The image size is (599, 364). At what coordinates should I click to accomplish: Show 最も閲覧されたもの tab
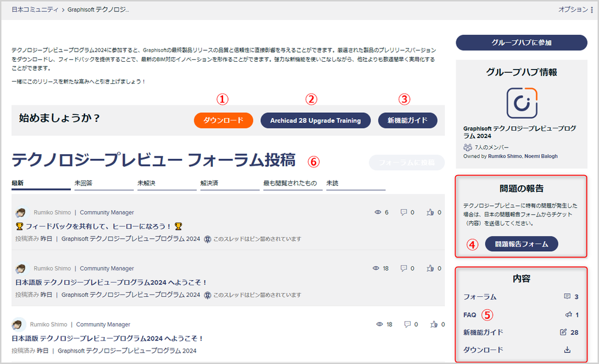click(x=293, y=183)
